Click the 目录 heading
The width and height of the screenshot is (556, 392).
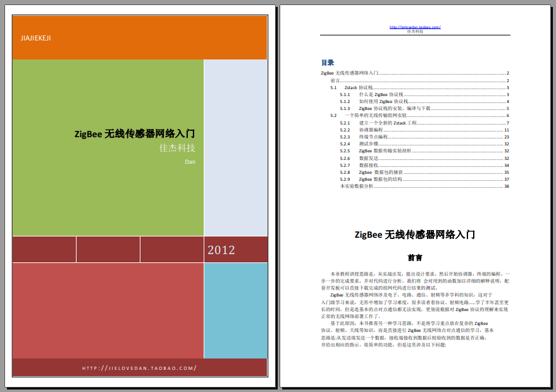click(x=328, y=63)
